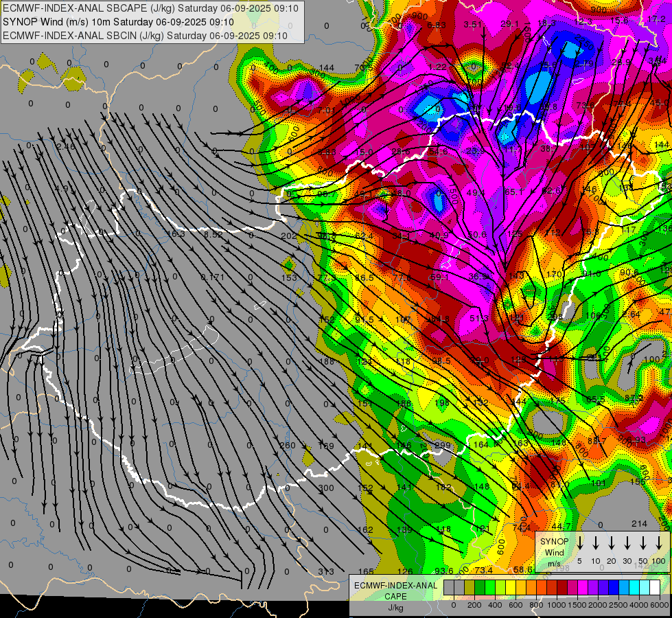Screen dimensions: 672x618
Task: Click the '2.46' value on the map
Action: pyautogui.click(x=66, y=147)
